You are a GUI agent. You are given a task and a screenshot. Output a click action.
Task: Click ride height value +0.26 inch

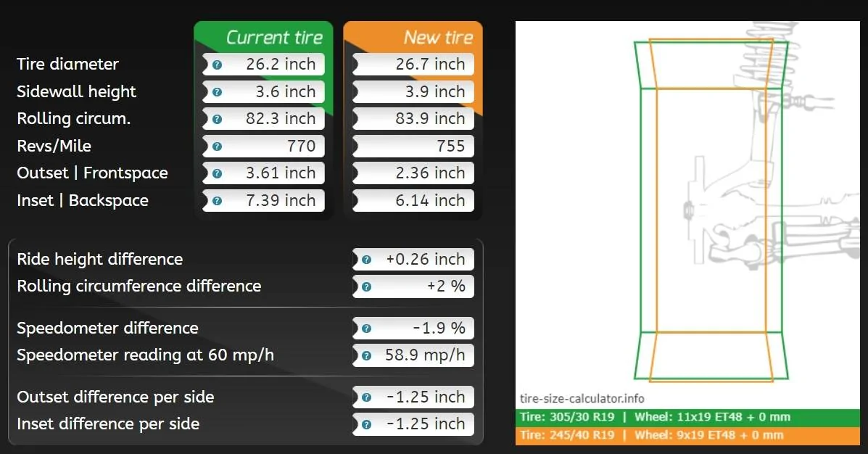(413, 259)
